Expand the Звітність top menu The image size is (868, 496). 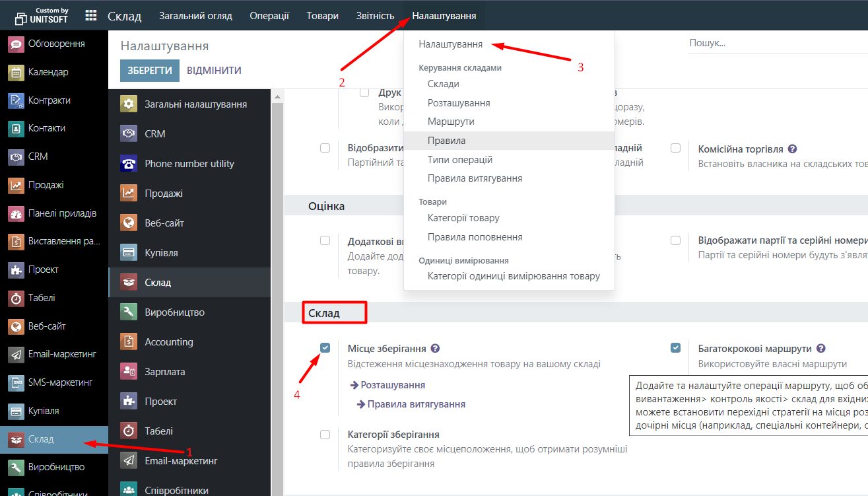pyautogui.click(x=375, y=16)
